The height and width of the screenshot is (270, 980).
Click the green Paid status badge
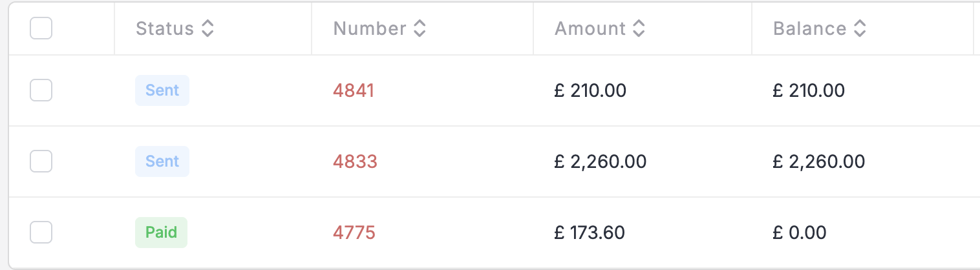tap(161, 233)
